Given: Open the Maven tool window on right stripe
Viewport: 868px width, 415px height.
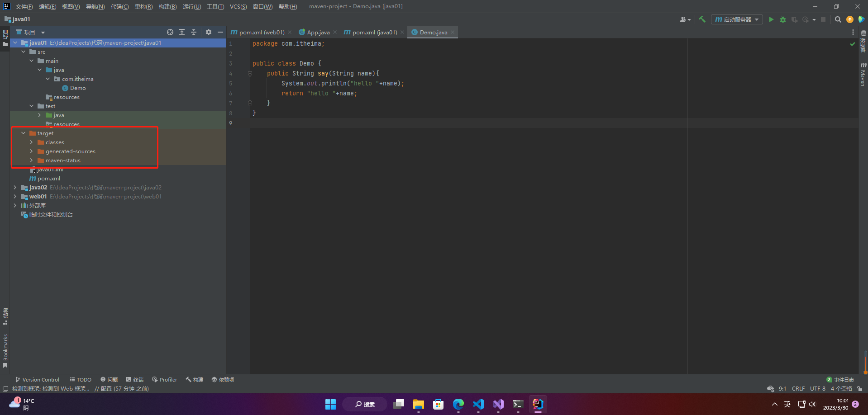Looking at the screenshot, I should click(863, 74).
